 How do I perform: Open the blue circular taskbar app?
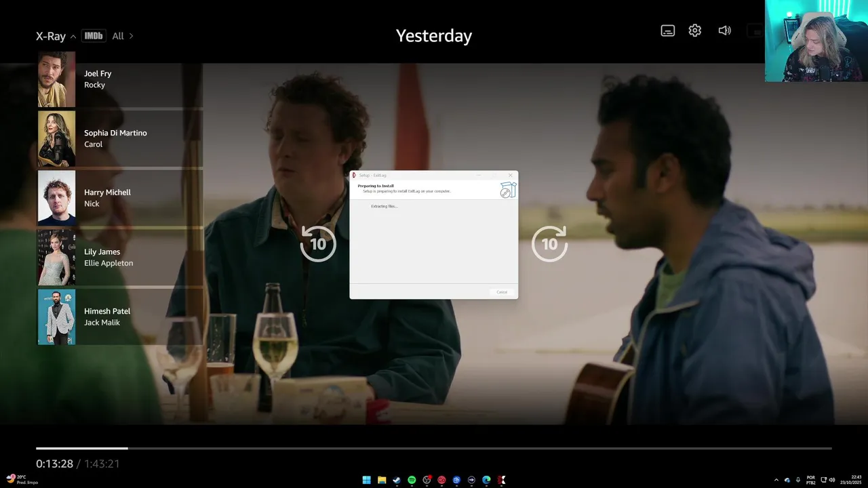tap(456, 480)
